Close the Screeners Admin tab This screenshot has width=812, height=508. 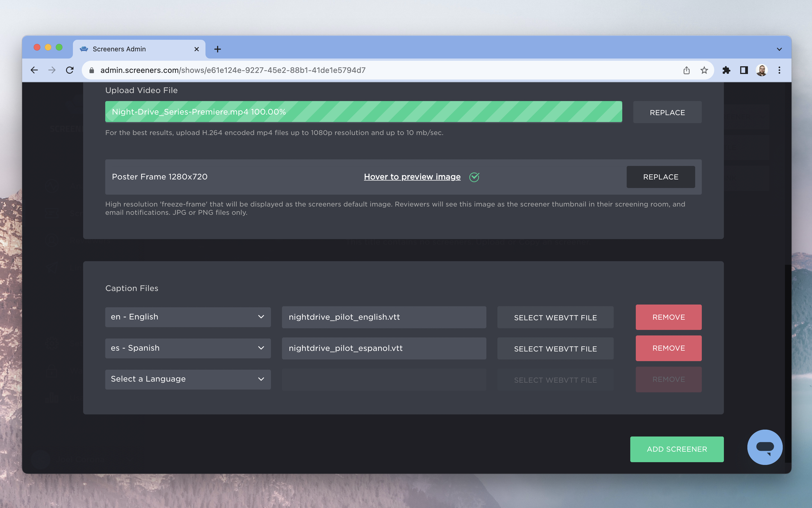(197, 49)
